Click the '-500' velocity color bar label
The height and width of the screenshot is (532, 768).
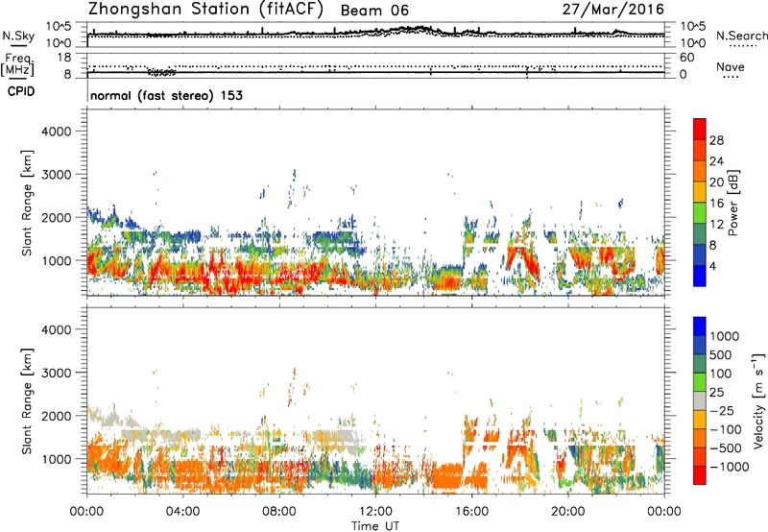click(x=726, y=447)
